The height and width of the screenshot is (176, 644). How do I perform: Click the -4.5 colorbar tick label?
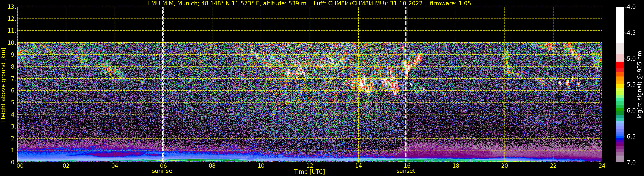(x=630, y=33)
